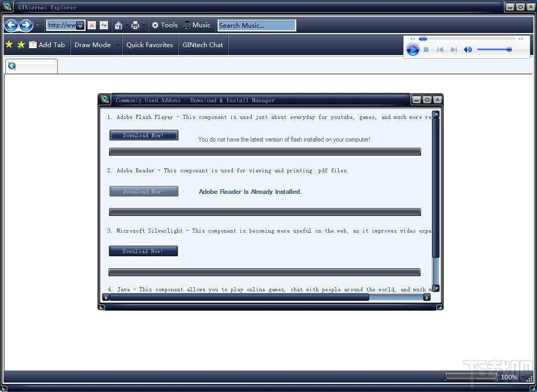Screen dimensions: 537x392
Task: Click Add Tab
Action: click(47, 45)
